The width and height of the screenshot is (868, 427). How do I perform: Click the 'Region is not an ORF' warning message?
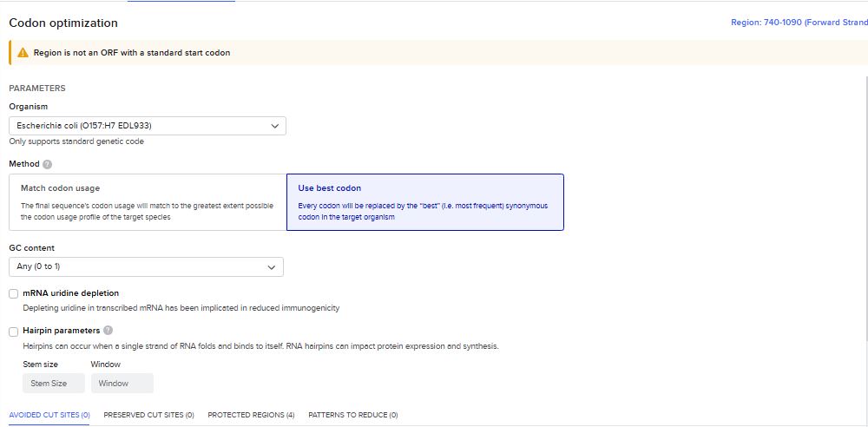tap(132, 53)
